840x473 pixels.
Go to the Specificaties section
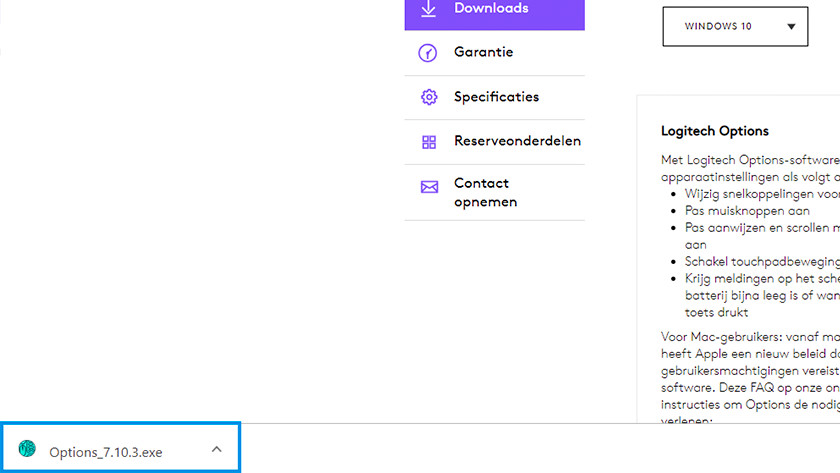pyautogui.click(x=496, y=97)
